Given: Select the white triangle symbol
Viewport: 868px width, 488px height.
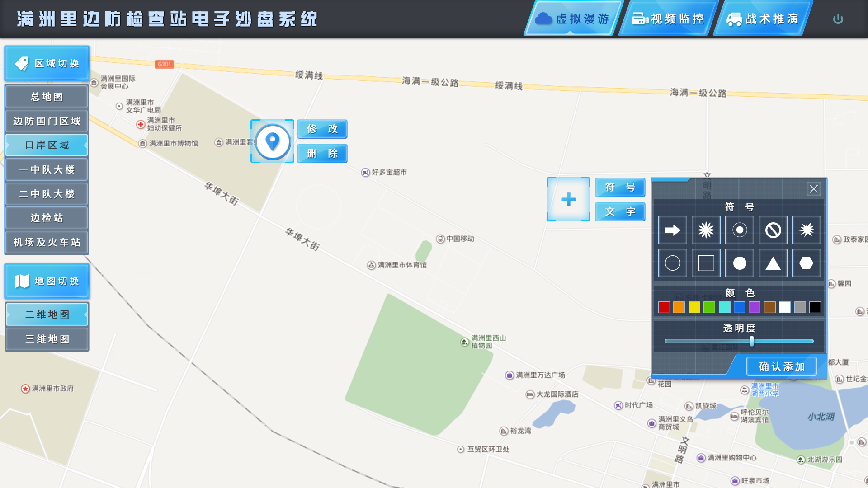Looking at the screenshot, I should 773,263.
